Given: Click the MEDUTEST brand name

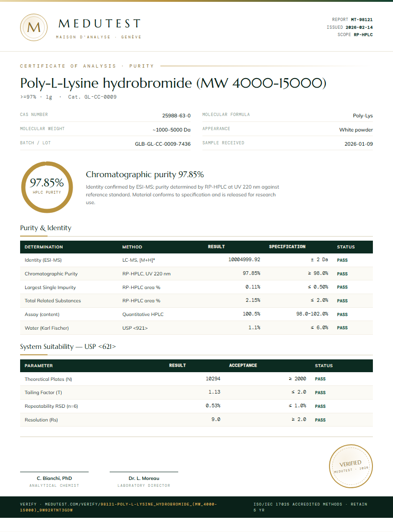Looking at the screenshot, I should tap(100, 23).
